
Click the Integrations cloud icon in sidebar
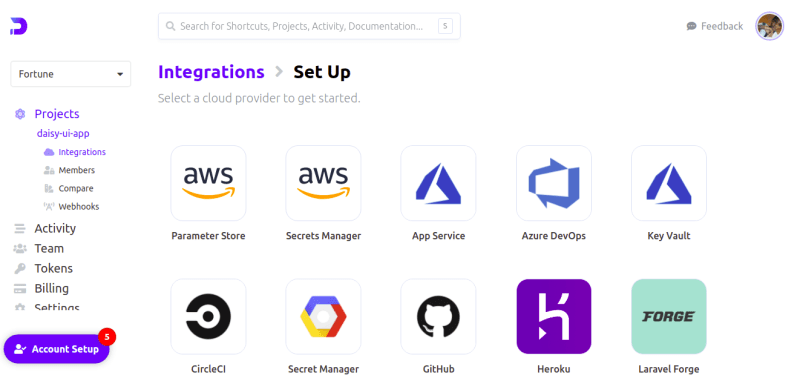point(49,152)
